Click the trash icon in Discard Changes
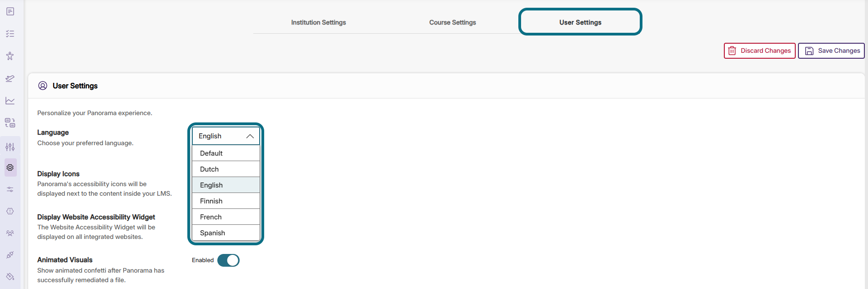The image size is (868, 289). 732,51
